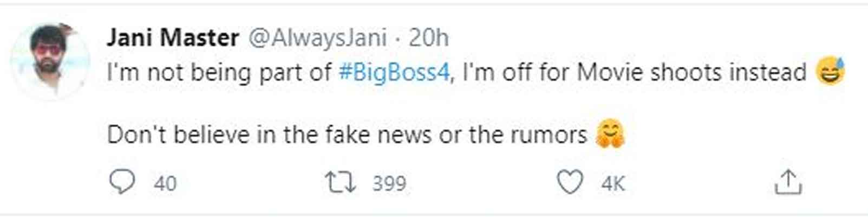
Task: Retweet the post via the retweet icon
Action: click(340, 182)
